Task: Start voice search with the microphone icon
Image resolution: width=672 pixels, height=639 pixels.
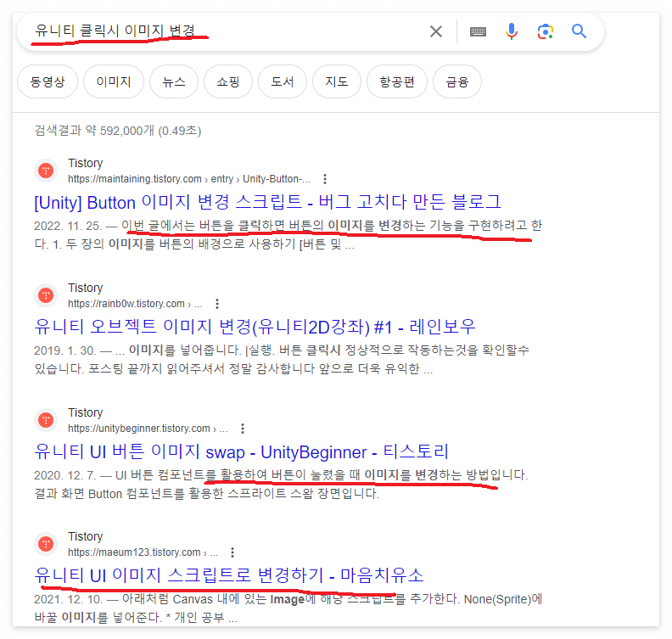Action: pos(512,31)
